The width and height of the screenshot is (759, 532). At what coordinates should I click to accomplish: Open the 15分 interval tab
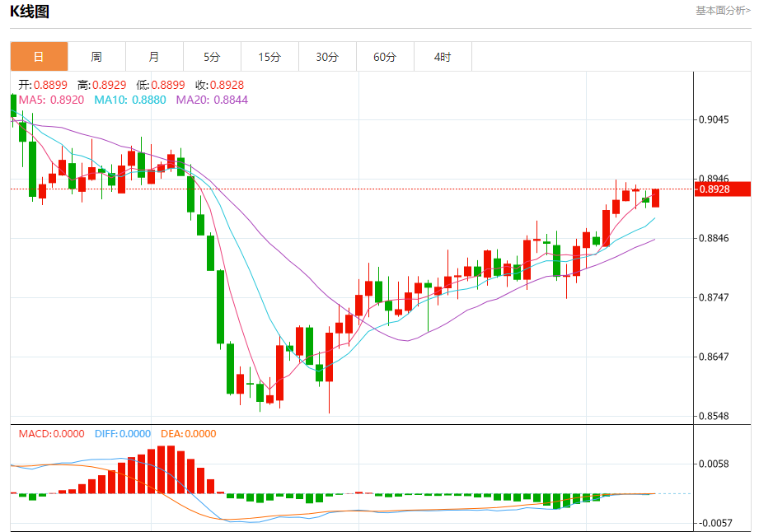click(x=269, y=57)
